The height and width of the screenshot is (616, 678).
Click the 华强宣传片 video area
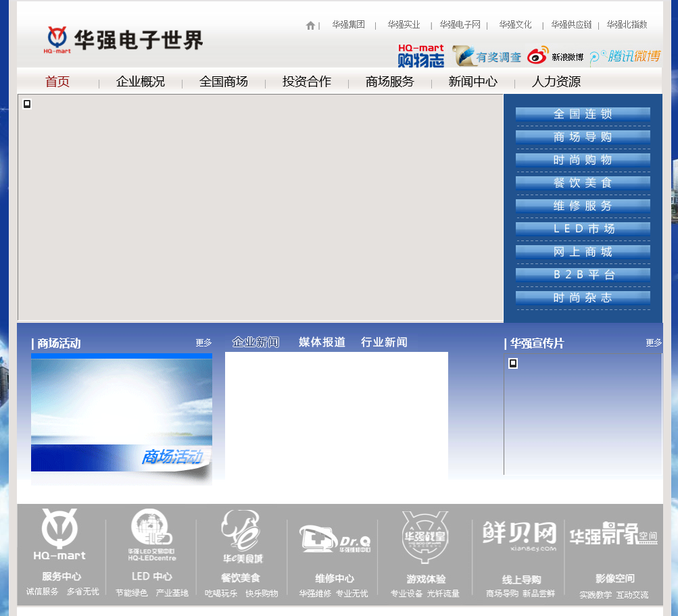pos(583,414)
